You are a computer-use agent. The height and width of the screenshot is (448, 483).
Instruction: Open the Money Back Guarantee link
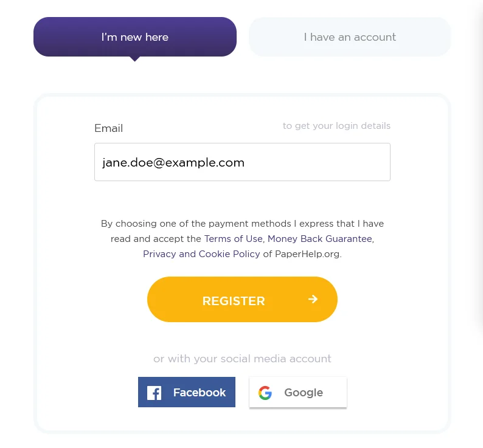(319, 239)
